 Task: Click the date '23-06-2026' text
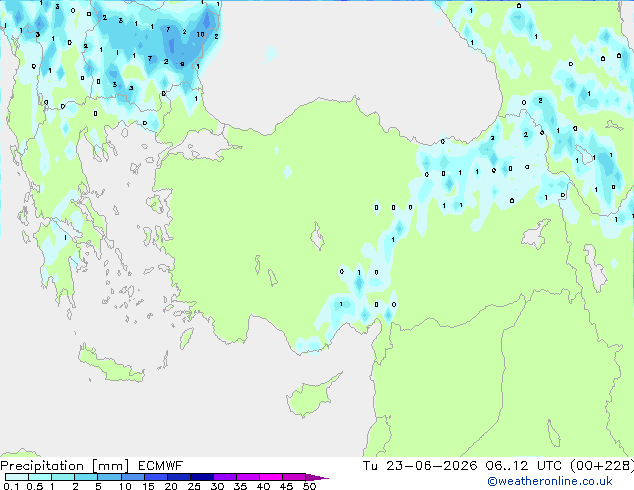(431, 466)
